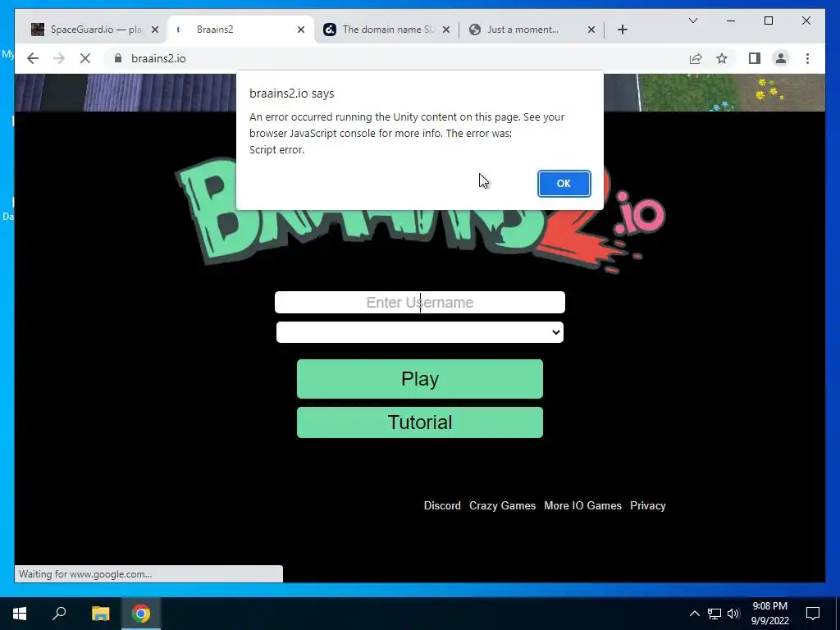The width and height of the screenshot is (840, 630).
Task: Switch to The domain name tab
Action: 386,30
